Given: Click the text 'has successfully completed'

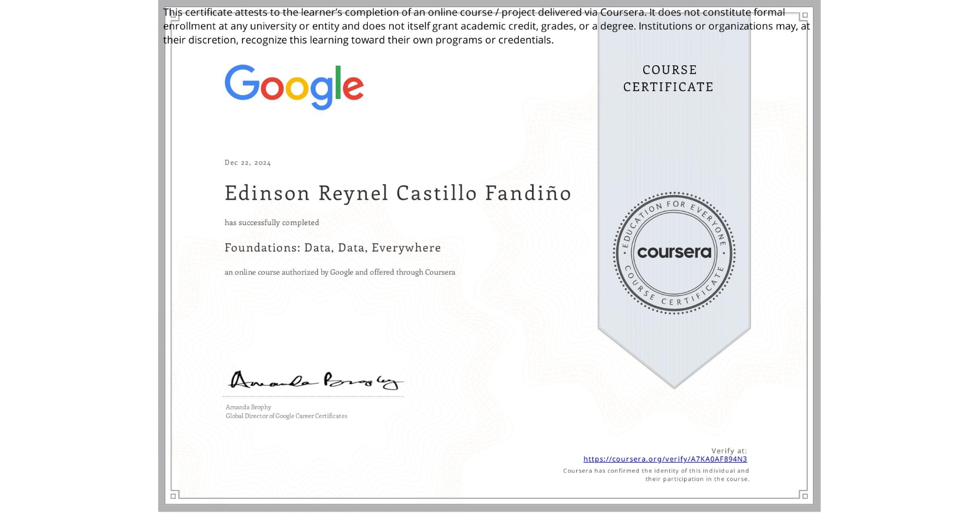Looking at the screenshot, I should pyautogui.click(x=272, y=222).
